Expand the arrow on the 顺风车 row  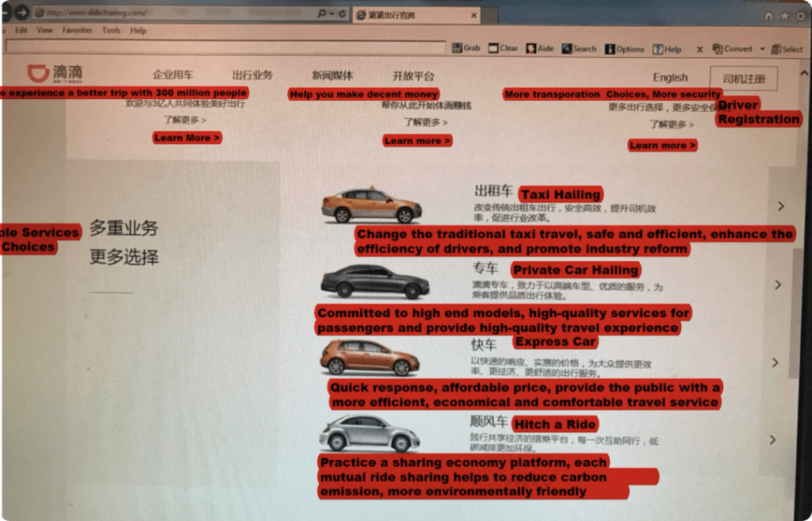coord(772,439)
